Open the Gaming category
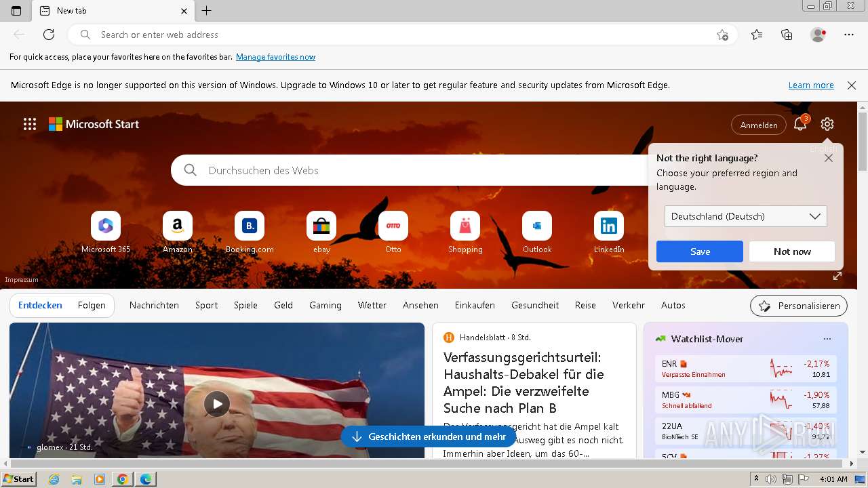868x488 pixels. tap(325, 306)
